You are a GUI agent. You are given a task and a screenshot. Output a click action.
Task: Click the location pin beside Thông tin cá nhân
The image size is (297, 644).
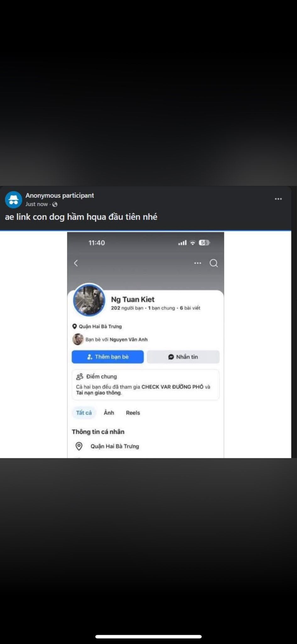79,446
